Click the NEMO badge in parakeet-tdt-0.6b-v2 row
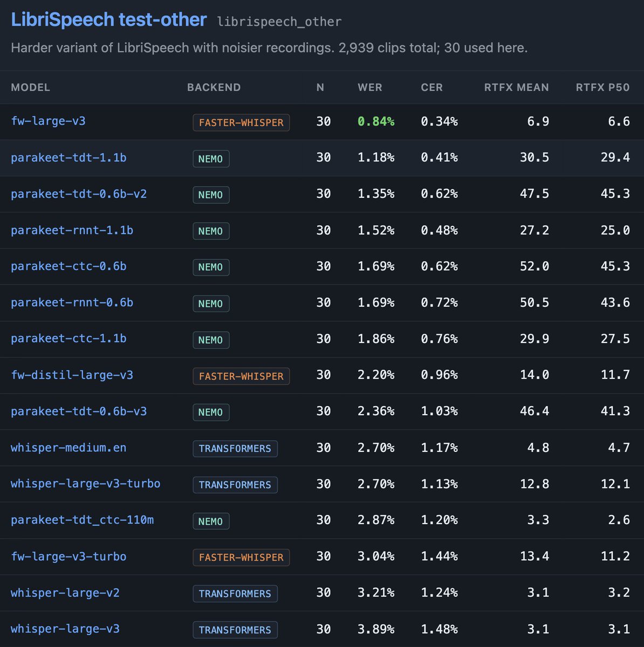The width and height of the screenshot is (644, 647). tap(211, 195)
